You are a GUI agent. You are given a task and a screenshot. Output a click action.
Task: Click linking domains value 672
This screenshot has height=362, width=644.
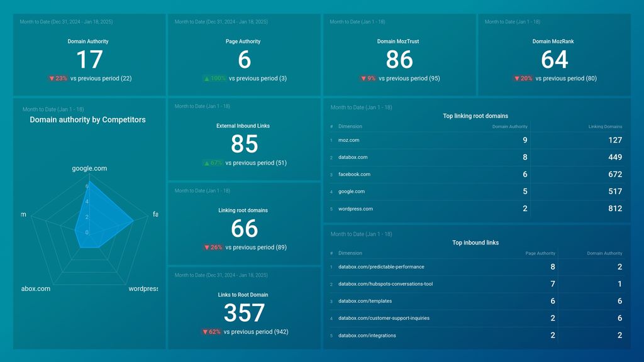click(x=615, y=175)
